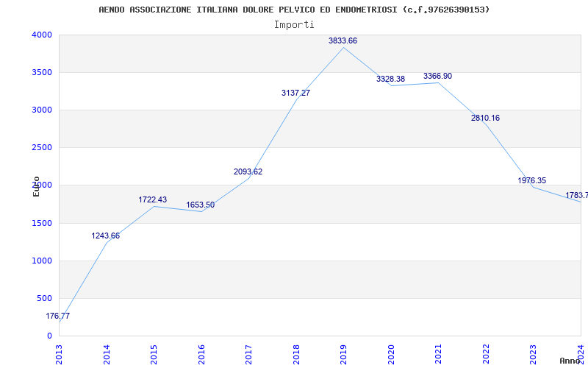Click the 3137.27 data label
The width and height of the screenshot is (588, 368).
point(296,93)
